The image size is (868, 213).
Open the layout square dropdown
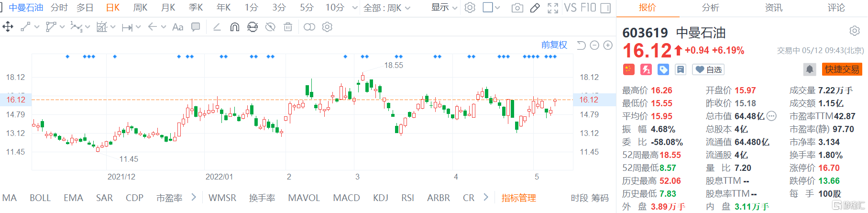[491, 8]
